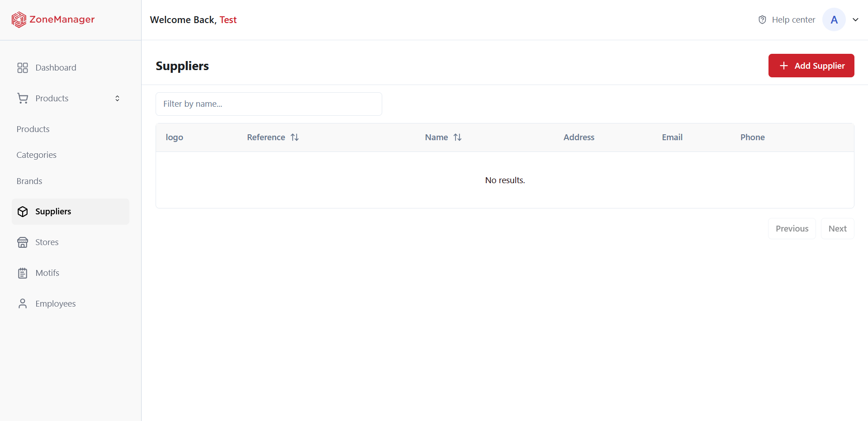Navigate to the Brands section
The height and width of the screenshot is (421, 868).
tap(29, 181)
